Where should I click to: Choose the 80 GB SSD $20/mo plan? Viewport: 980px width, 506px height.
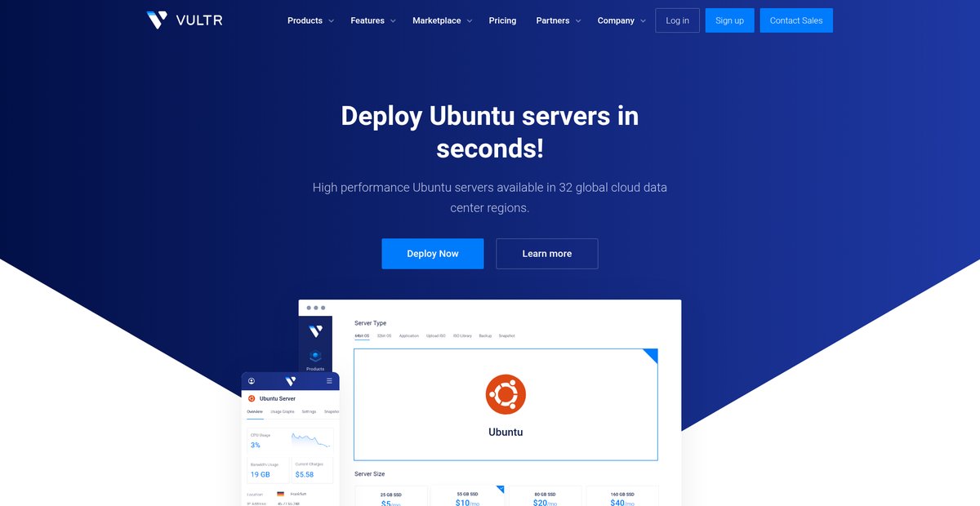pyautogui.click(x=545, y=496)
